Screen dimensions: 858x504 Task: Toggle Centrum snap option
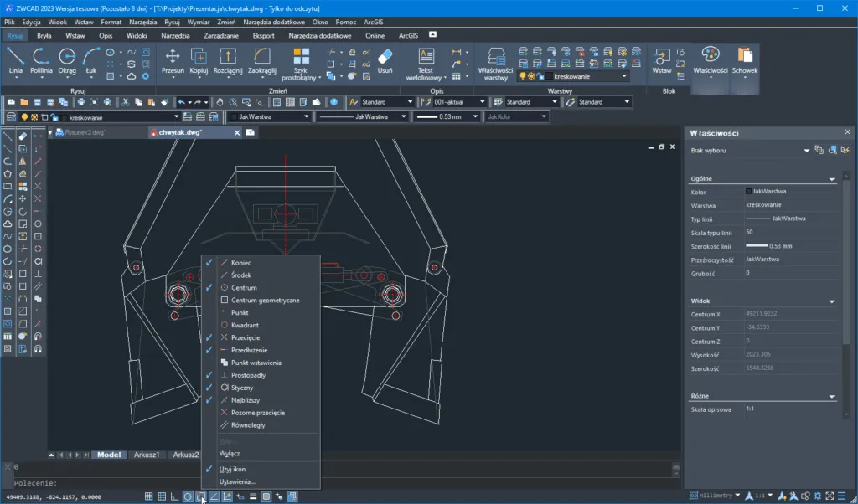(x=261, y=287)
